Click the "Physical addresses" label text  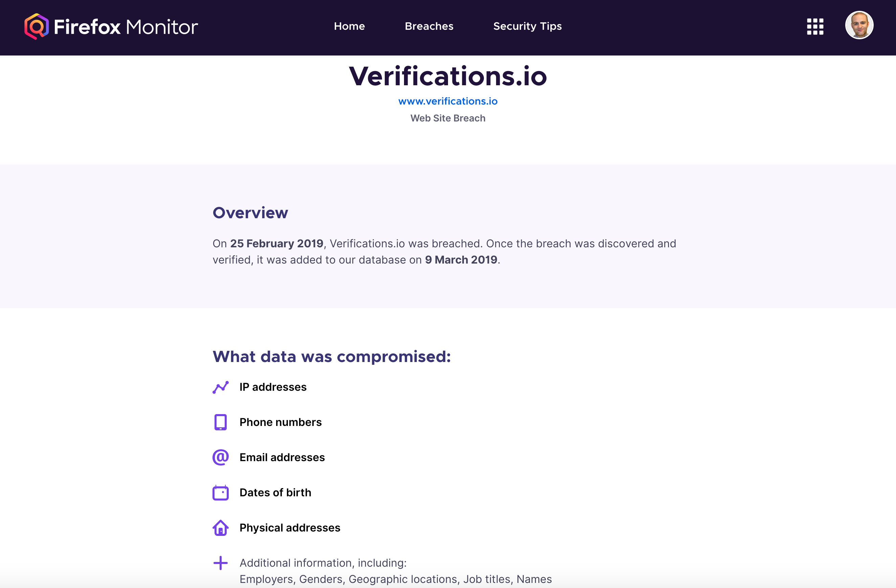tap(290, 528)
